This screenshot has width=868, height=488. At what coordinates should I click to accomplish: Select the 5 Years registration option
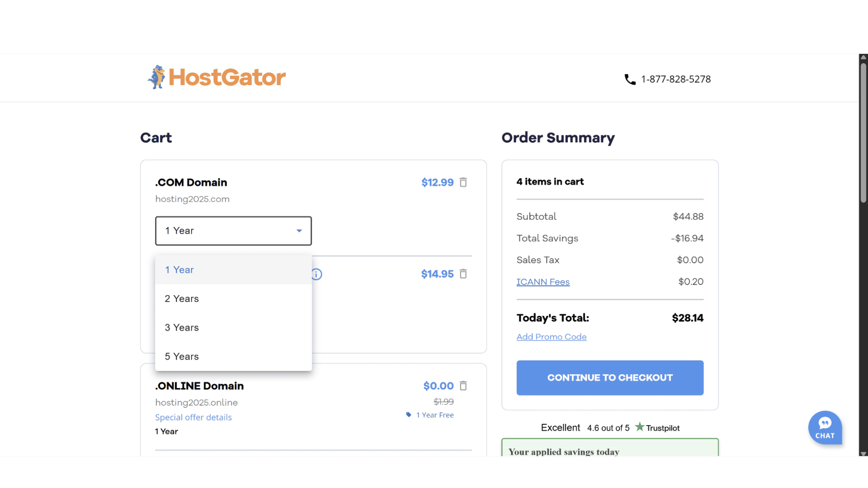click(234, 357)
